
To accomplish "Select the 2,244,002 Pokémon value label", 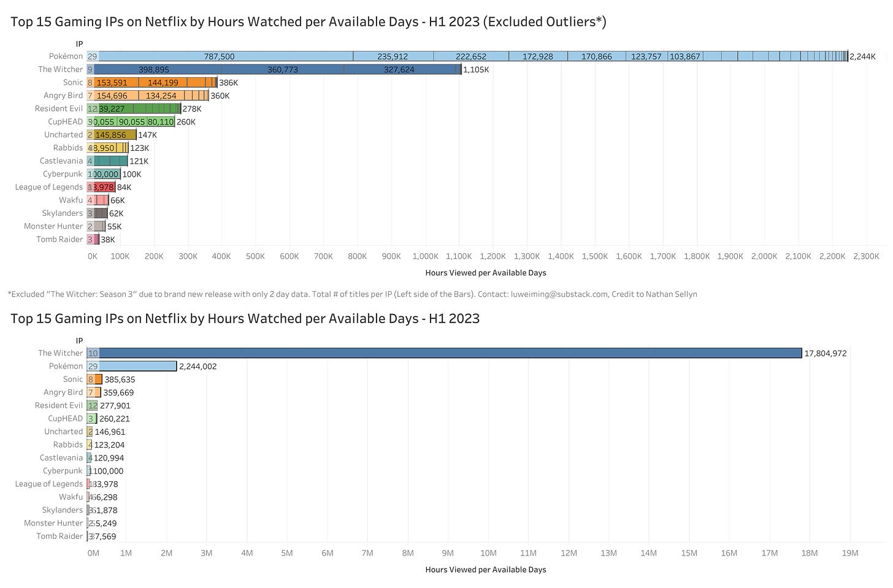I will pyautogui.click(x=197, y=367).
